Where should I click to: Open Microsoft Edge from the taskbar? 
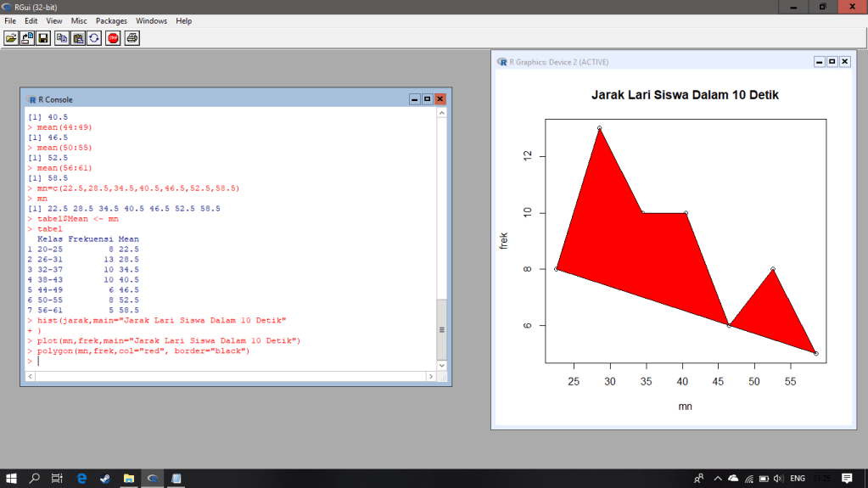[81, 479]
